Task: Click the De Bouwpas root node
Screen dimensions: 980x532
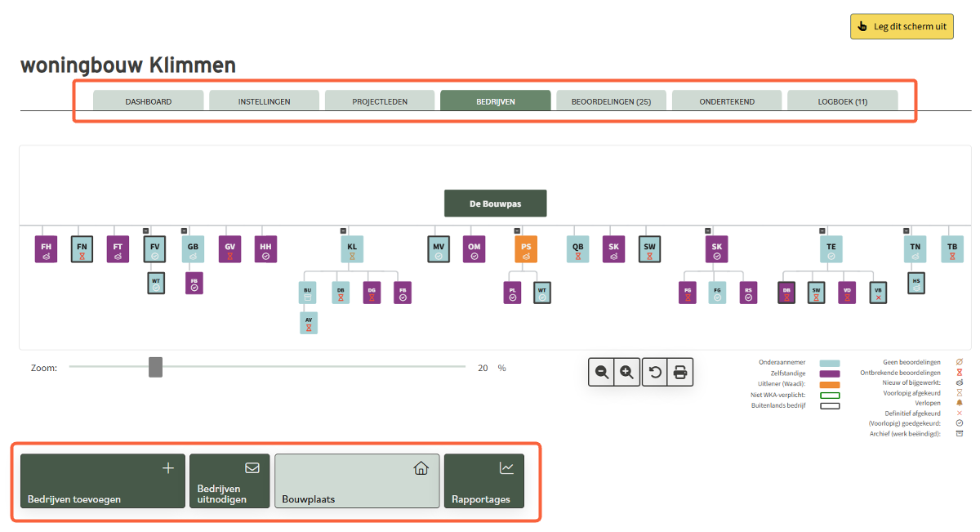Action: click(495, 203)
